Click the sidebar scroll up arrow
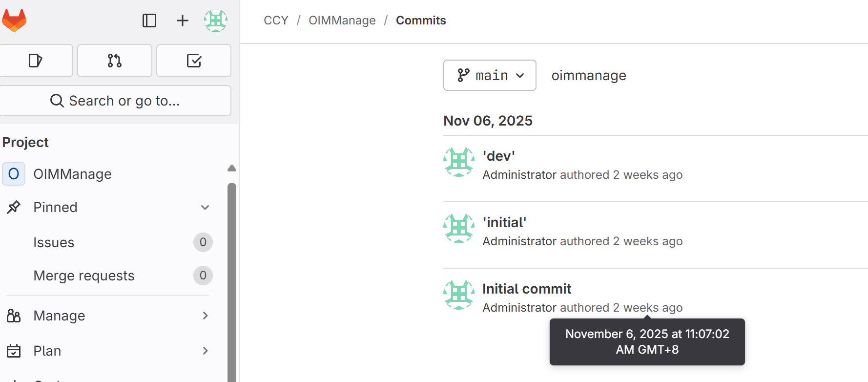868x382 pixels. [x=232, y=169]
